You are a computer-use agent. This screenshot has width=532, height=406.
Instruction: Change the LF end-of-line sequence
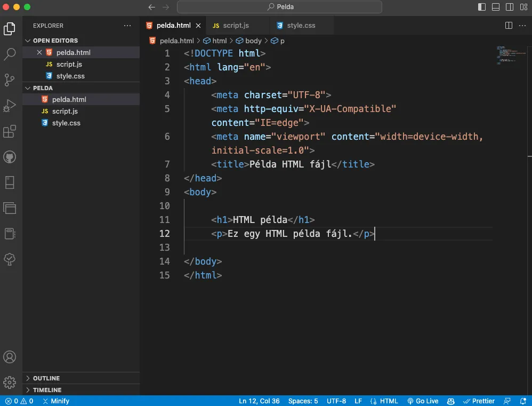[358, 401]
